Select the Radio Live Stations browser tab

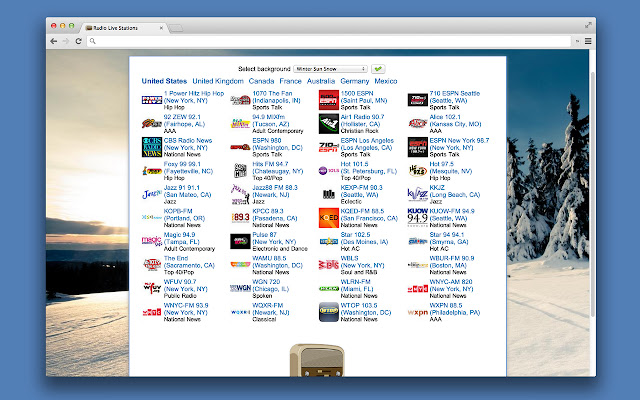pos(123,28)
